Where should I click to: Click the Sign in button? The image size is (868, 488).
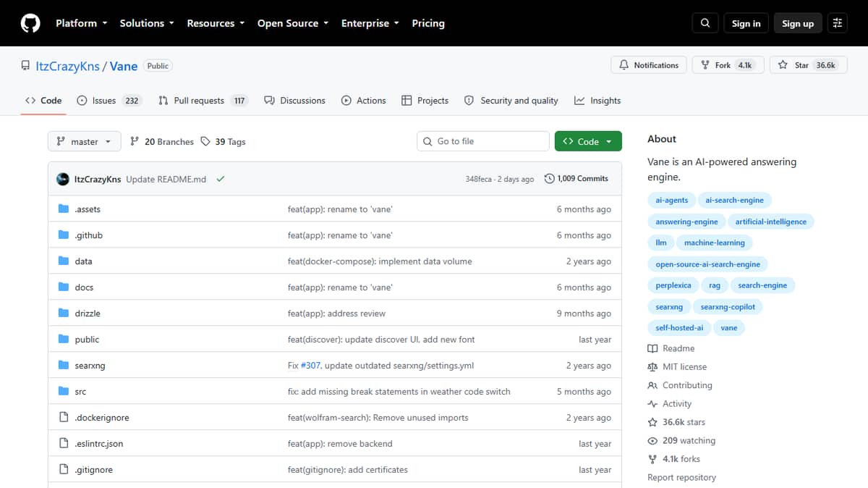[746, 23]
